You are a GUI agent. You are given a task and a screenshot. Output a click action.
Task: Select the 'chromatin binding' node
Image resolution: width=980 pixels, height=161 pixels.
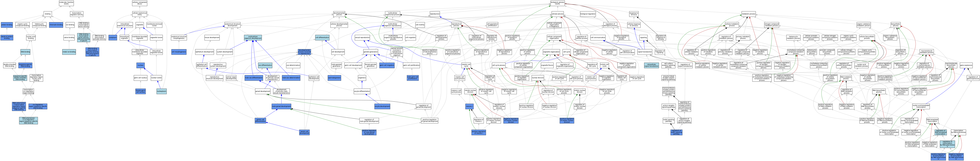pyautogui.click(x=56, y=25)
